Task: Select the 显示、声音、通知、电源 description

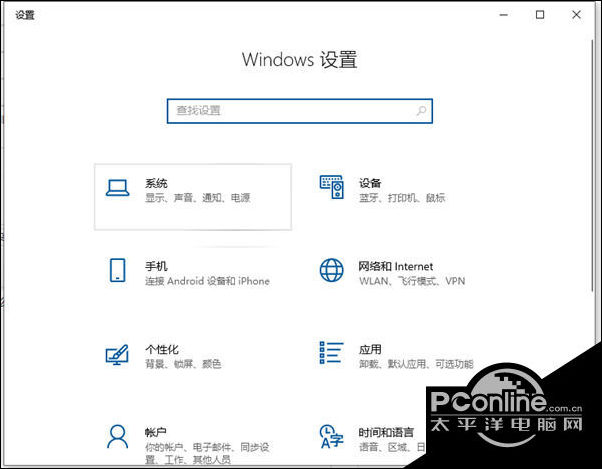Action: pyautogui.click(x=198, y=198)
